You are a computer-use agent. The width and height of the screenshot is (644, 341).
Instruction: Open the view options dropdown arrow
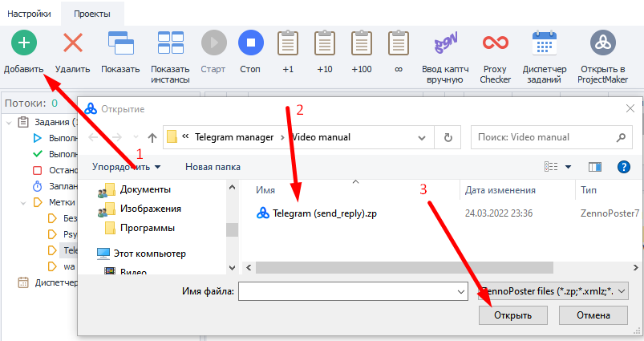pyautogui.click(x=568, y=167)
